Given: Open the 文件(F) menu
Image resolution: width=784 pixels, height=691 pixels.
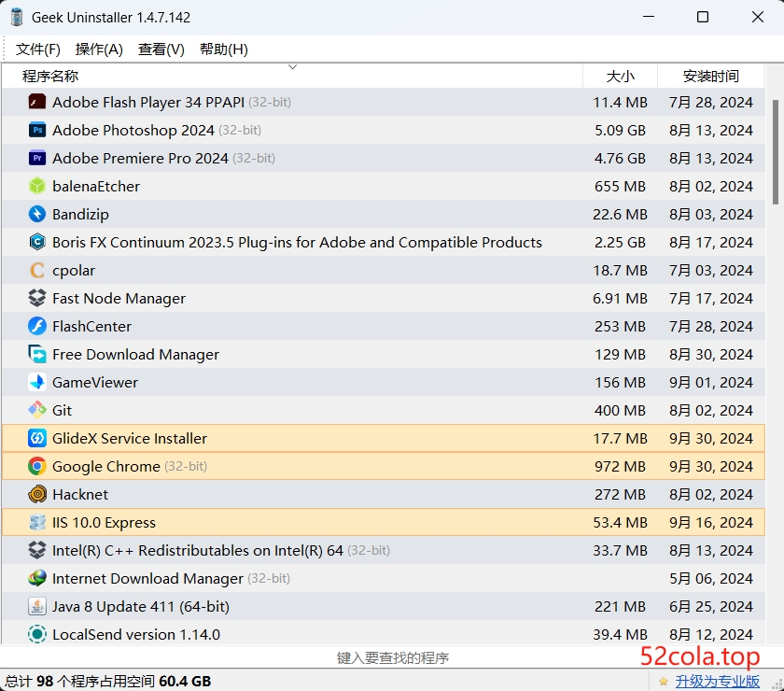Looking at the screenshot, I should pos(37,49).
